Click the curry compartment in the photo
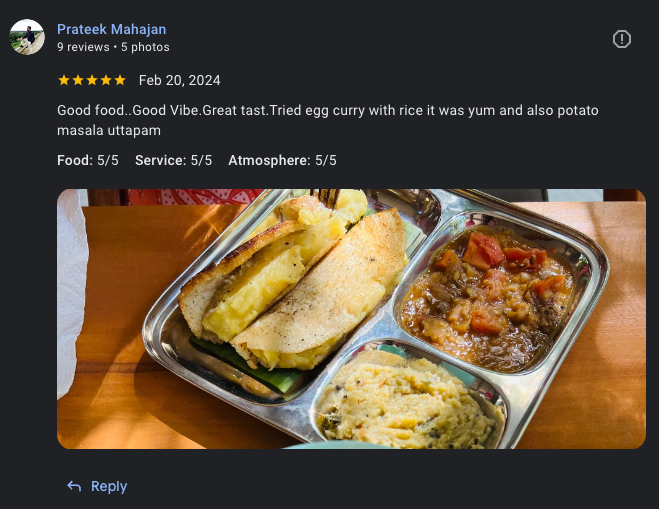Image resolution: width=659 pixels, height=509 pixels. (x=488, y=296)
